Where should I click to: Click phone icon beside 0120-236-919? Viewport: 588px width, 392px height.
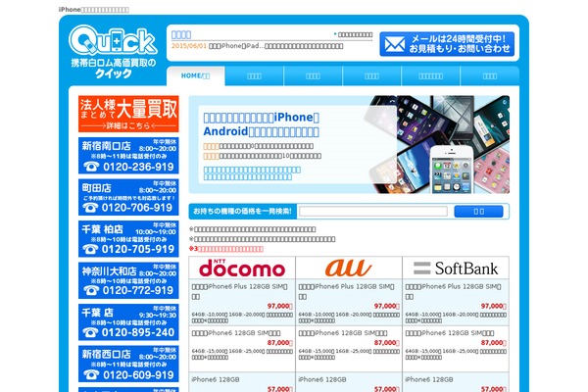91,167
